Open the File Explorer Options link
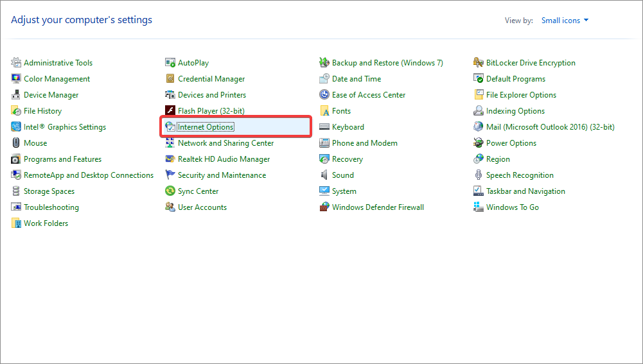This screenshot has height=364, width=643. tap(521, 94)
